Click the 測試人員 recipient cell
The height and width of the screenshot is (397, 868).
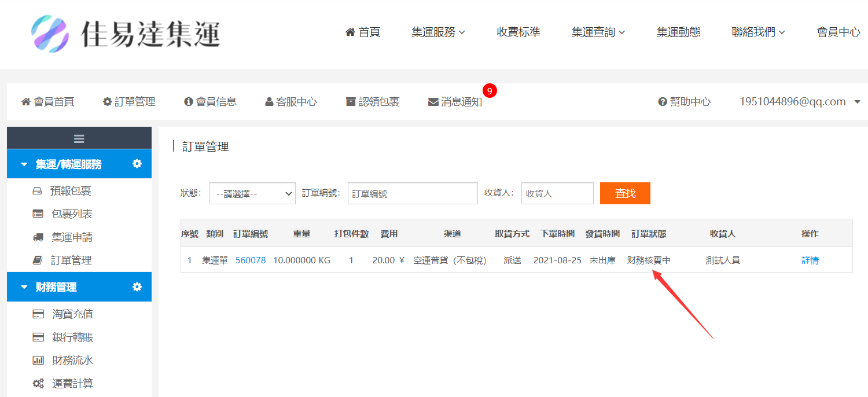point(723,260)
